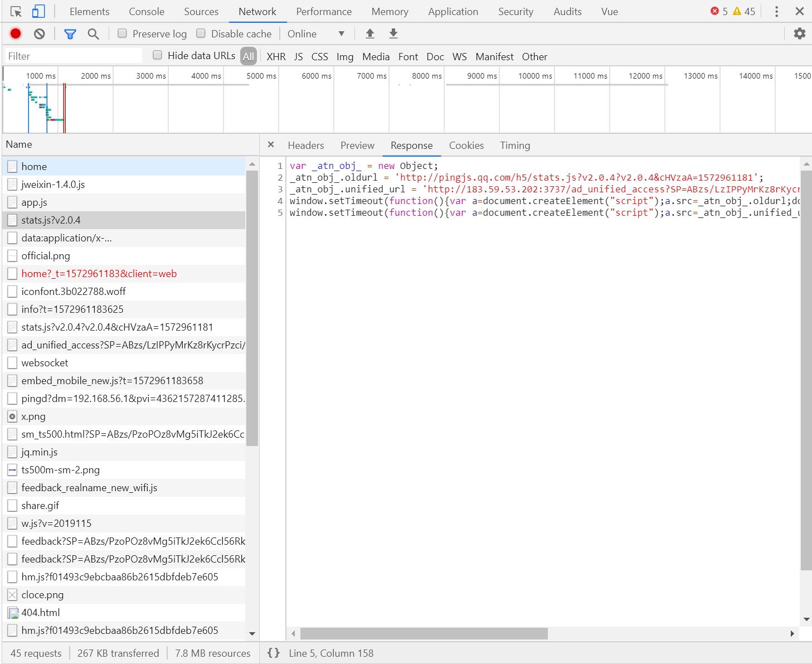The width and height of the screenshot is (812, 664).
Task: Enable Preserve log checkbox
Action: pyautogui.click(x=122, y=33)
